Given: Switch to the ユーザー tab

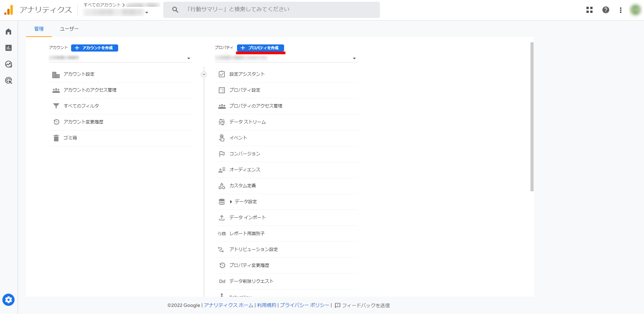Looking at the screenshot, I should click(x=69, y=29).
